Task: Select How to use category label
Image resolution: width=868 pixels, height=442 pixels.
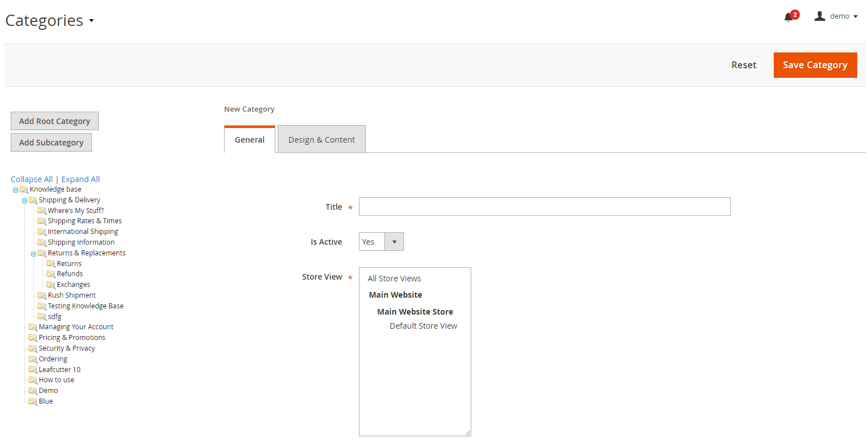Action: (x=56, y=380)
